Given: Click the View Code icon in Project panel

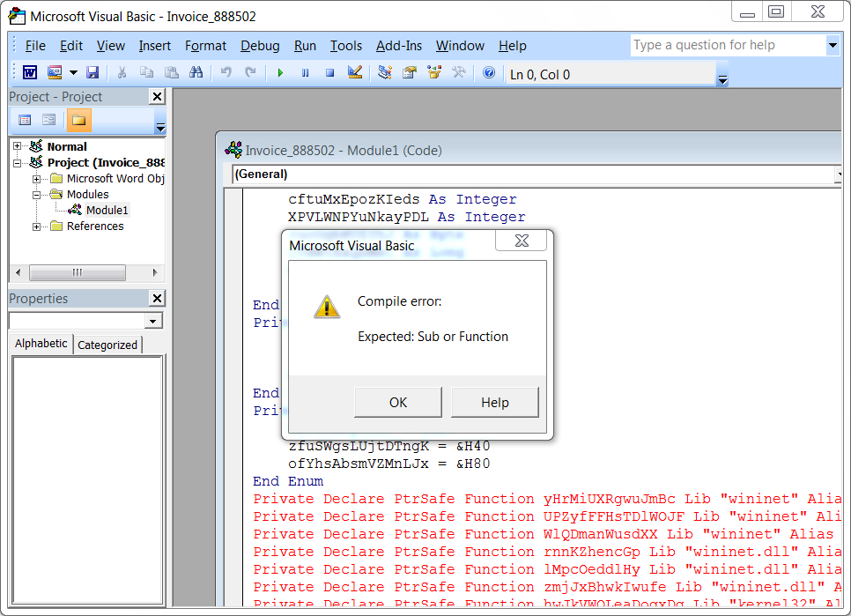Looking at the screenshot, I should (25, 120).
